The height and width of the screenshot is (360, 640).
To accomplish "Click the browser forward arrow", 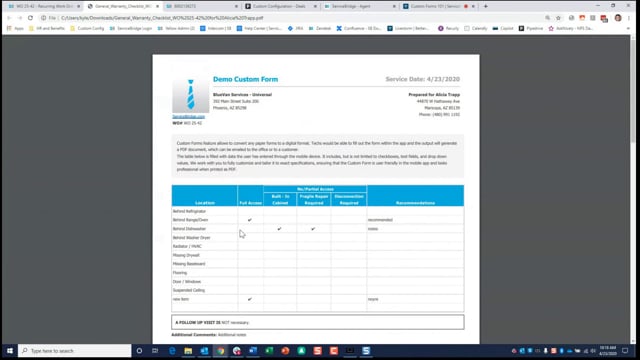I will tap(20, 18).
